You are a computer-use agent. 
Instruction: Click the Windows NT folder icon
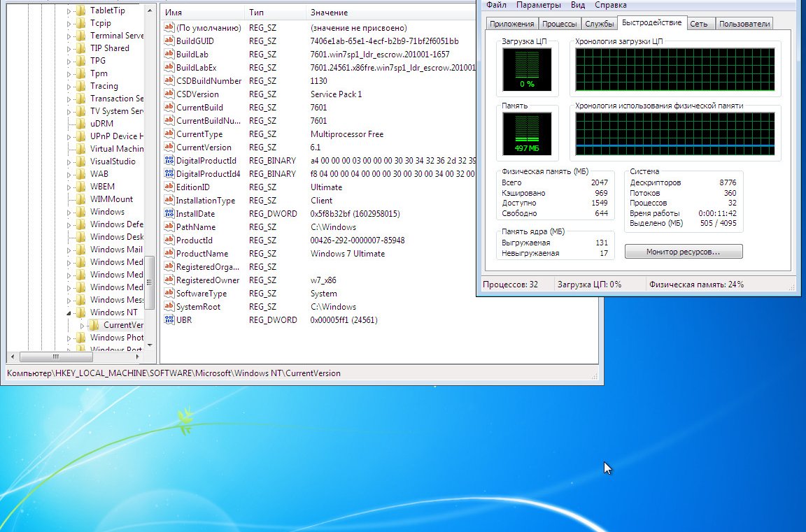(80, 312)
